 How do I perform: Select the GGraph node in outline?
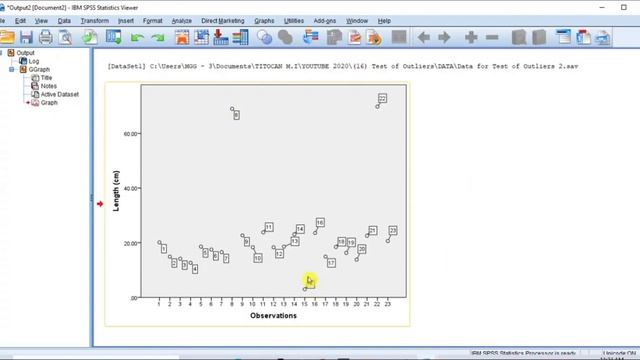[x=39, y=69]
